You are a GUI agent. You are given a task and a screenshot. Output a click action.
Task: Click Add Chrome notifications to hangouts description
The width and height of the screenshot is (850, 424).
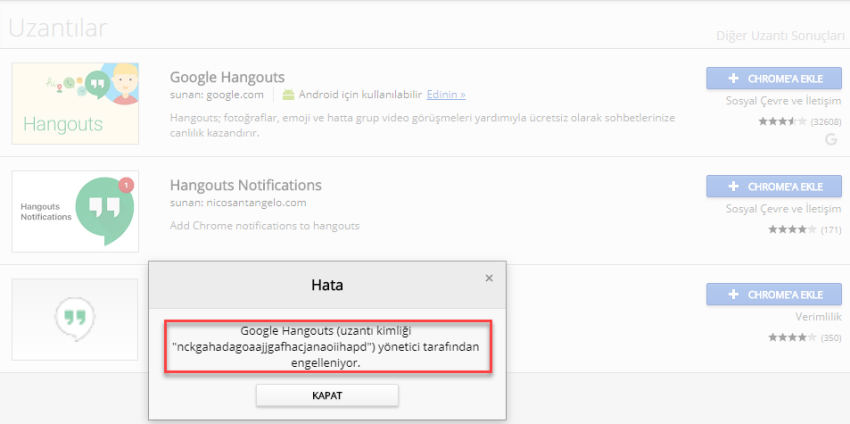point(265,226)
